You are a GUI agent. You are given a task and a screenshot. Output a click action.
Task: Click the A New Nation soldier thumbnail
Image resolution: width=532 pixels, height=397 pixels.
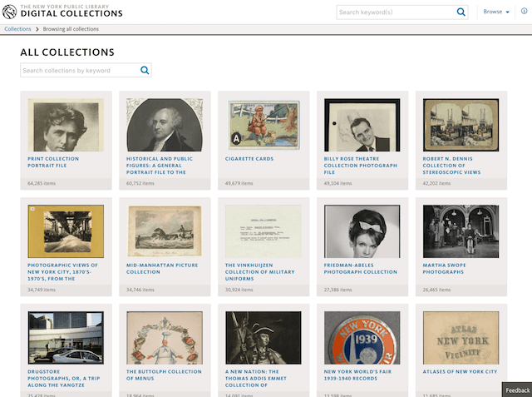(264, 338)
